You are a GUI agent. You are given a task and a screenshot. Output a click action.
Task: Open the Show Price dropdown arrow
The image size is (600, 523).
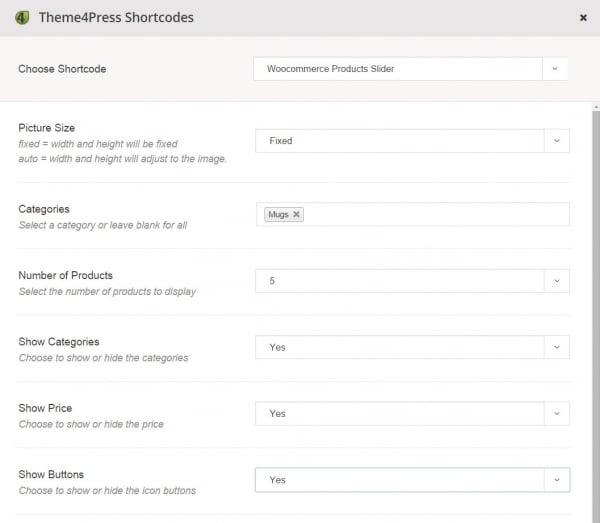point(557,414)
